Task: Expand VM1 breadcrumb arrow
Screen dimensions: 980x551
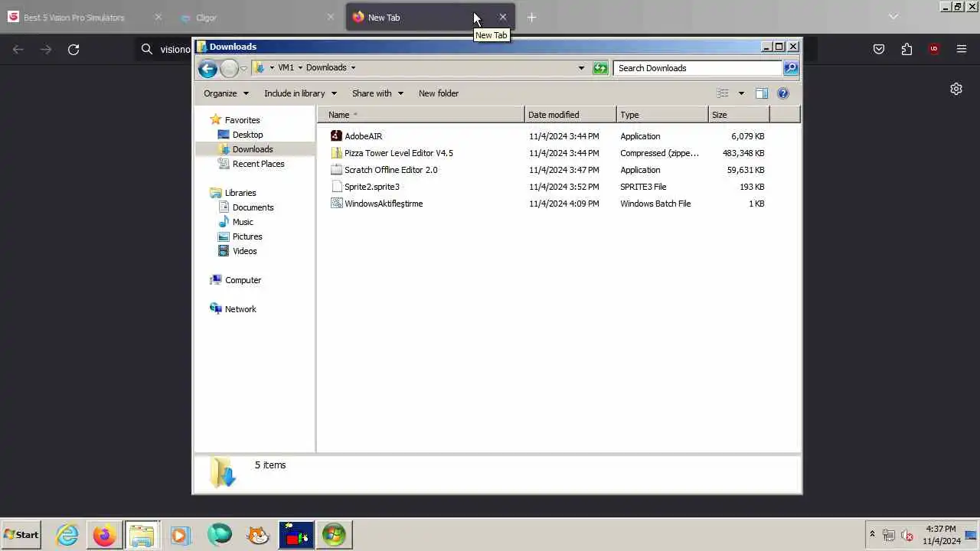Action: click(300, 67)
